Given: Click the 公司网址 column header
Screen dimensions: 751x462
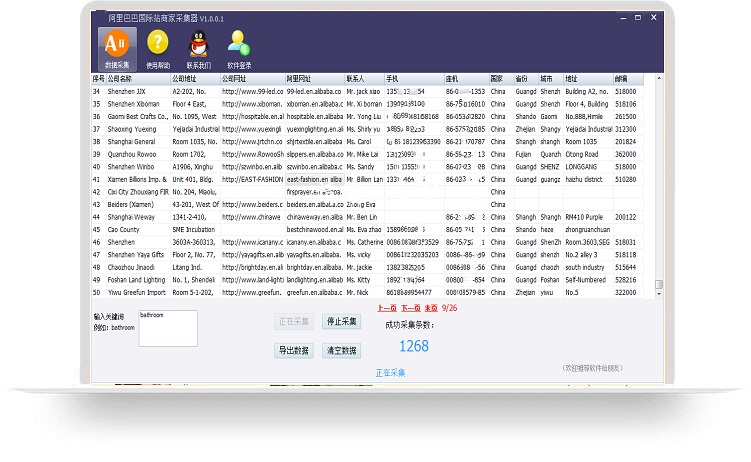Looking at the screenshot, I should 252,79.
